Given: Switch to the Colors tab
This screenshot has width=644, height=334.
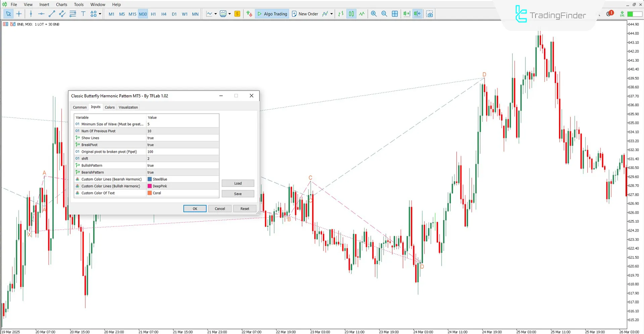Looking at the screenshot, I should click(x=109, y=107).
